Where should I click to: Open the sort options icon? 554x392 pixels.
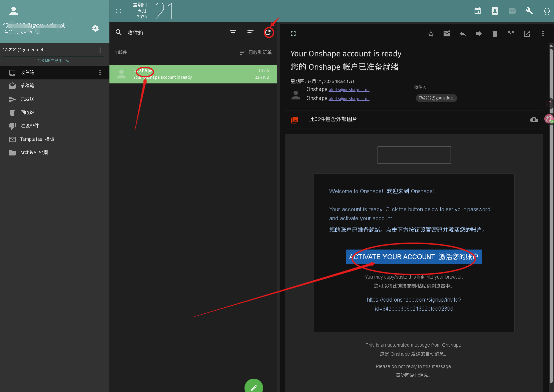point(250,32)
